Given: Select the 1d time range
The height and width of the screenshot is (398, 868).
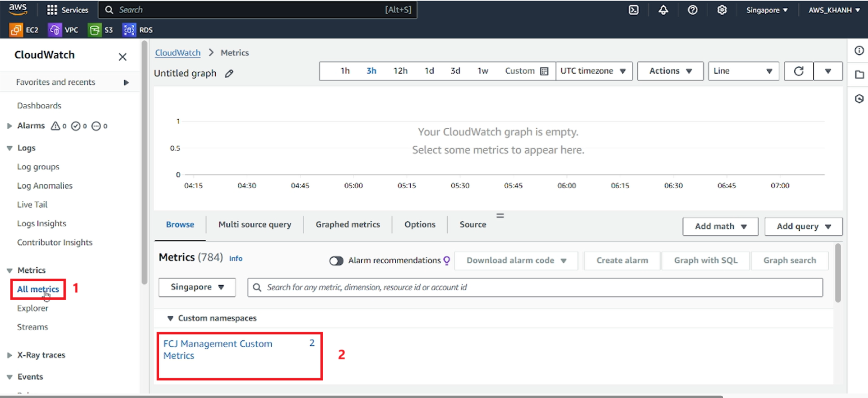Looking at the screenshot, I should pyautogui.click(x=429, y=71).
